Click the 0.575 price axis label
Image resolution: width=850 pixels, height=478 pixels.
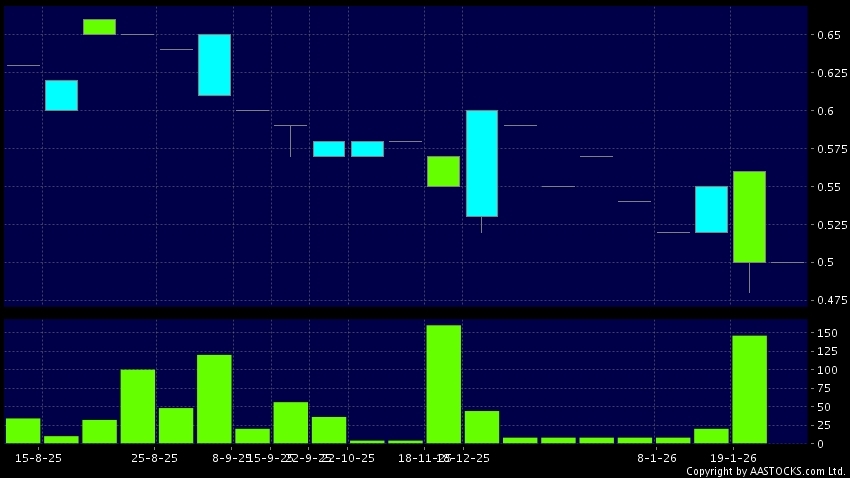(828, 149)
